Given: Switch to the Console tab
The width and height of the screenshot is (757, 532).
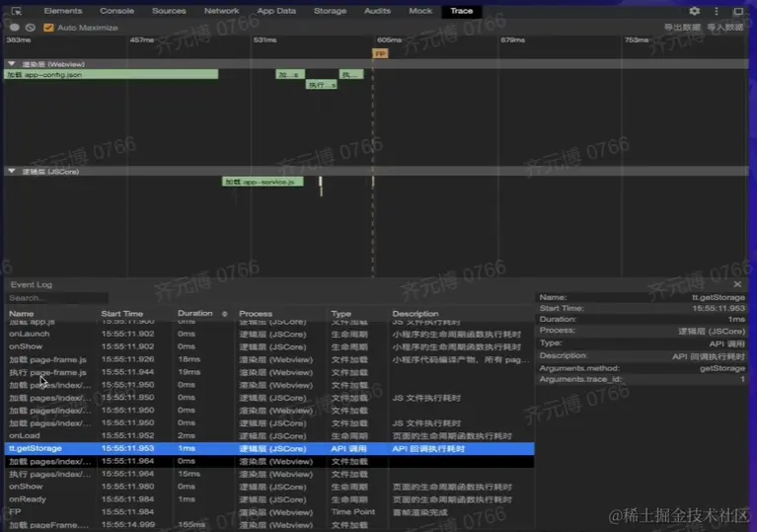Looking at the screenshot, I should [116, 11].
